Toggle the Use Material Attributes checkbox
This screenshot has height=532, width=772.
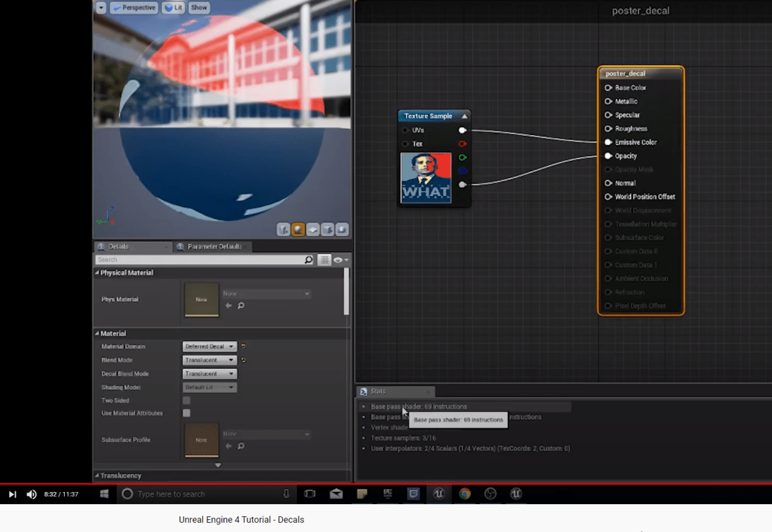point(186,414)
